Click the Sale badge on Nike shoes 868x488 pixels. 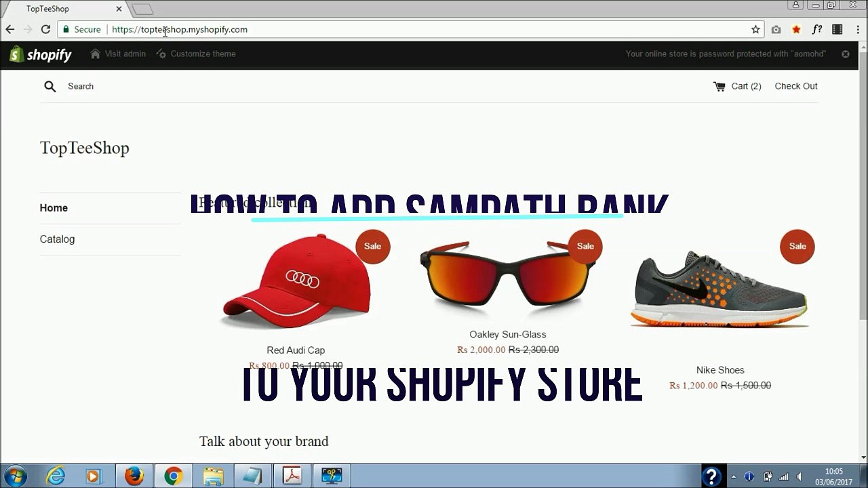point(797,247)
